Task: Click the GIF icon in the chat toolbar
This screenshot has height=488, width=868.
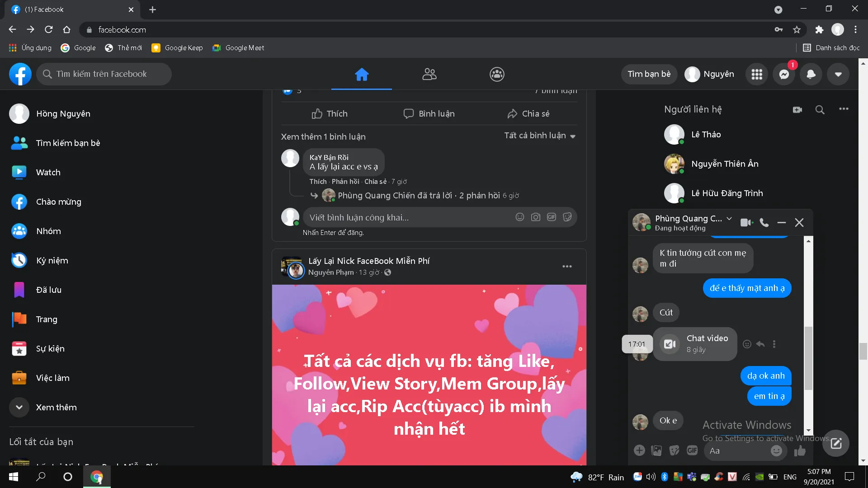Action: [x=692, y=450]
